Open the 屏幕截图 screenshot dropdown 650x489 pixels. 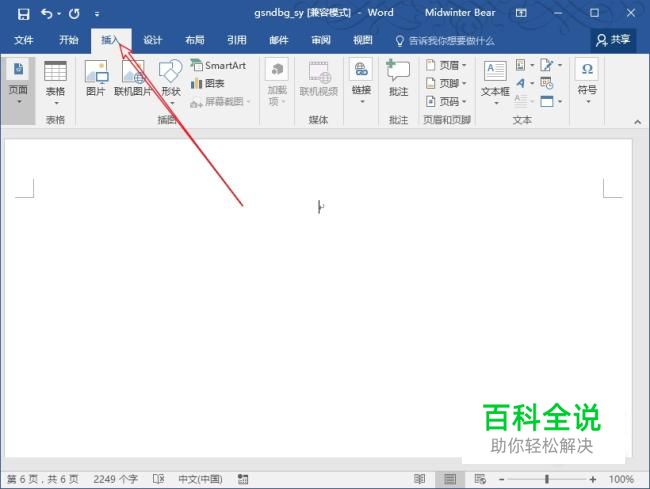click(x=221, y=102)
